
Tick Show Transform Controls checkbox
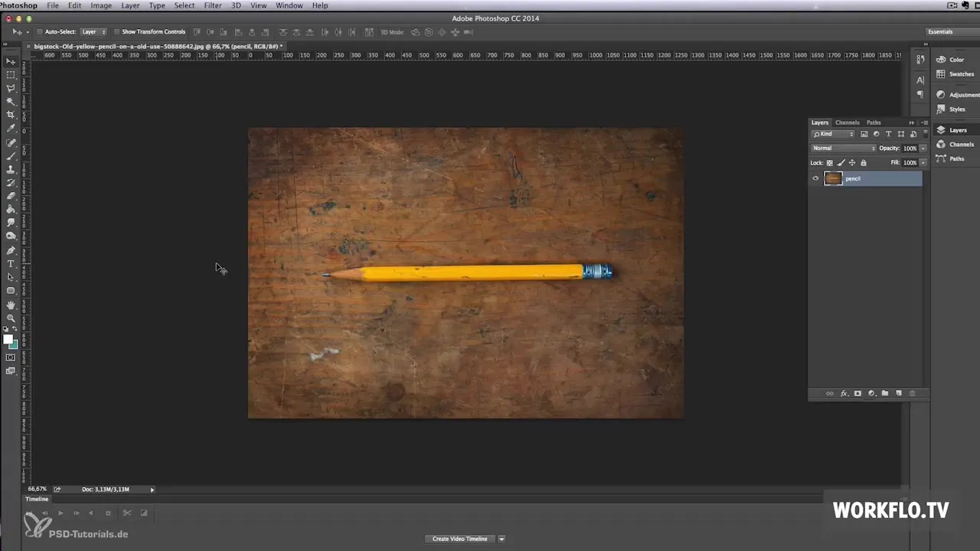click(x=116, y=32)
